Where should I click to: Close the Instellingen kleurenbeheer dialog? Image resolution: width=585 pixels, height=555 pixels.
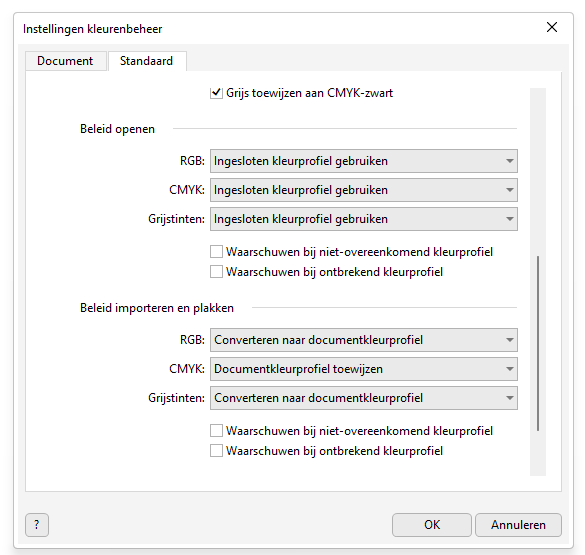click(x=552, y=27)
